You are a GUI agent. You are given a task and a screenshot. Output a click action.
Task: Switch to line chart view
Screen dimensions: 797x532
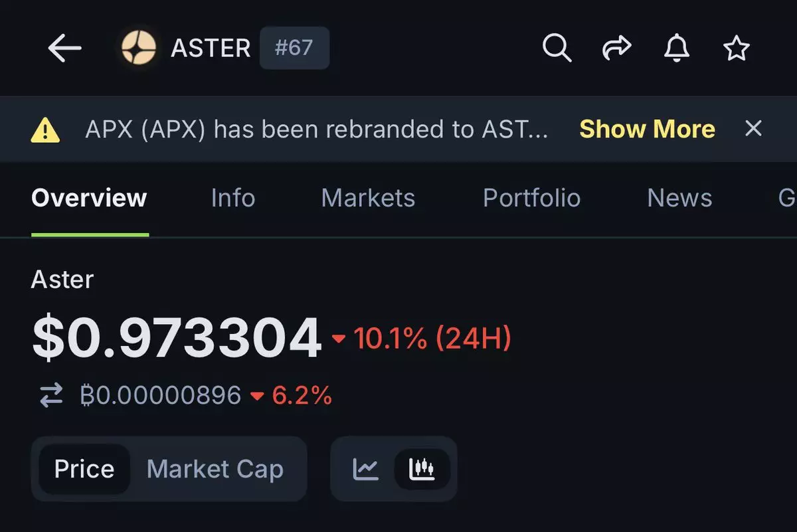(365, 469)
